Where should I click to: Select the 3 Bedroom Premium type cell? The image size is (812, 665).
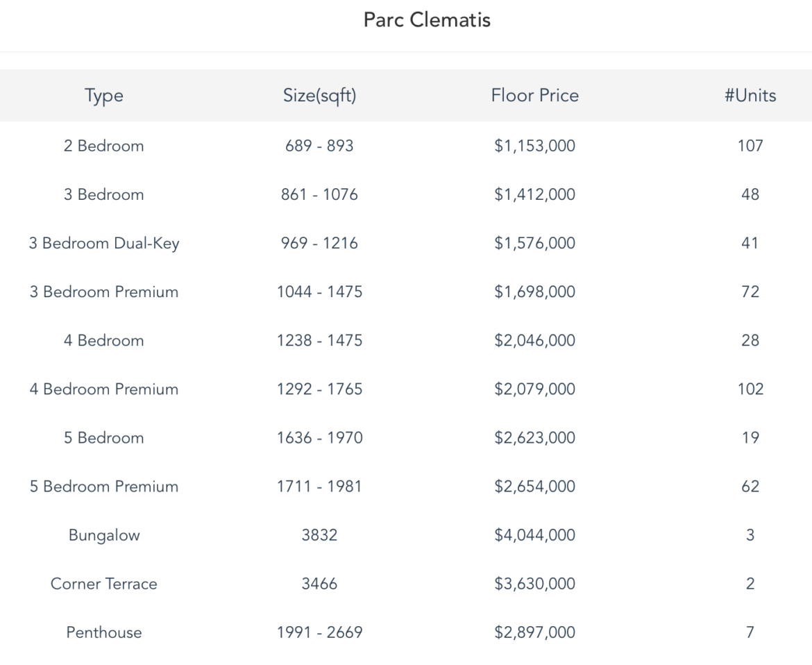pyautogui.click(x=103, y=292)
